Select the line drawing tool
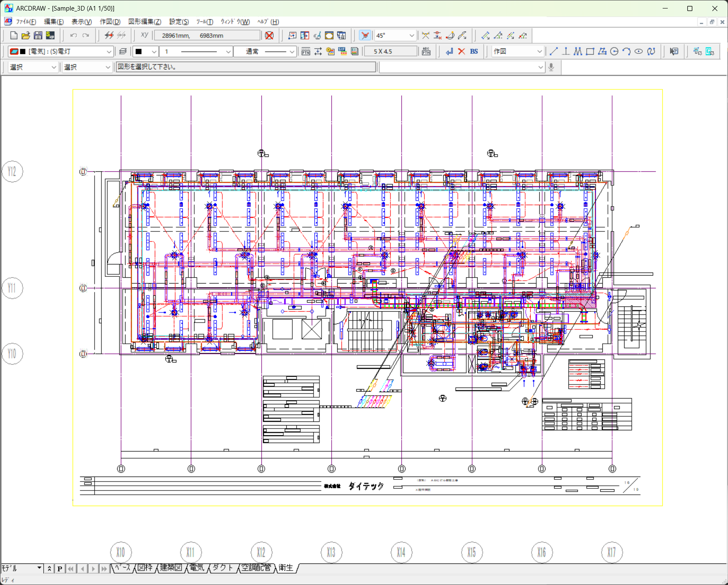Viewport: 728px width, 585px height. tap(553, 52)
